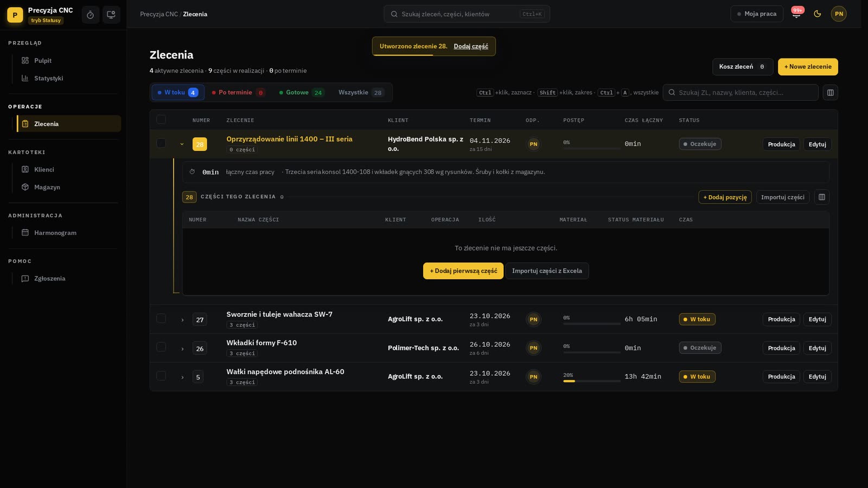
Task: Click the order number badge 5
Action: [x=198, y=377]
